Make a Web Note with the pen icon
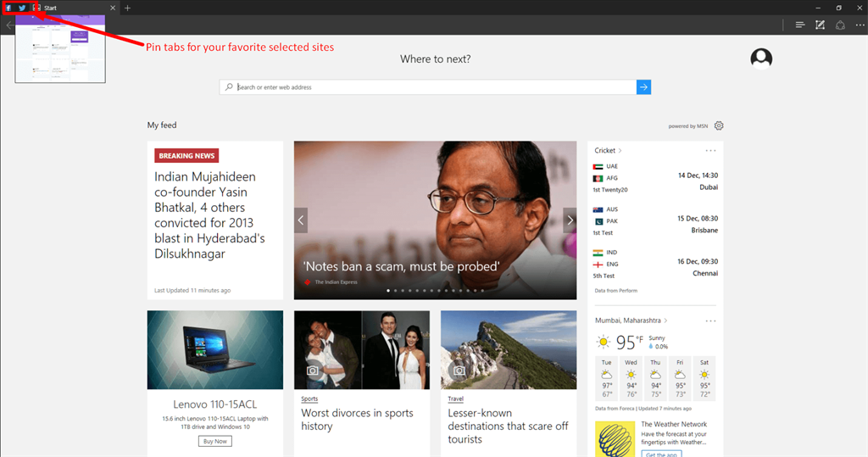Viewport: 868px width, 457px height. pos(820,25)
